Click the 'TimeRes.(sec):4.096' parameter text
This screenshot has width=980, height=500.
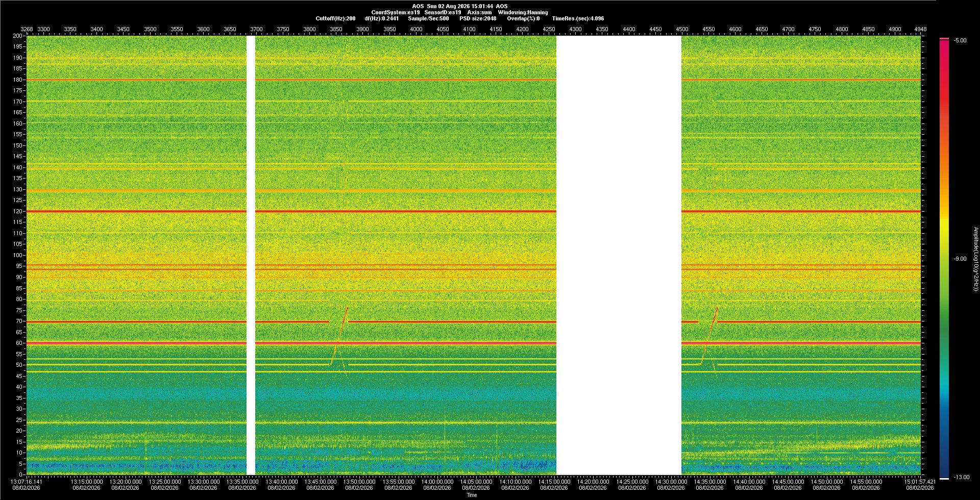tap(578, 18)
